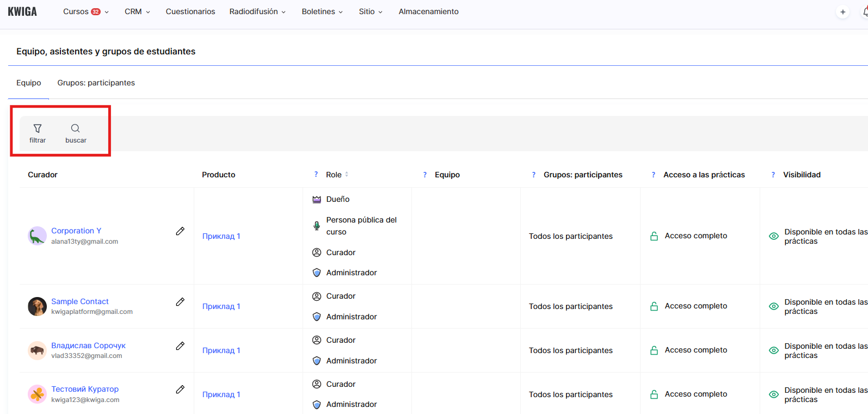868x414 pixels.
Task: Open the Corporation Y profile link
Action: (76, 231)
